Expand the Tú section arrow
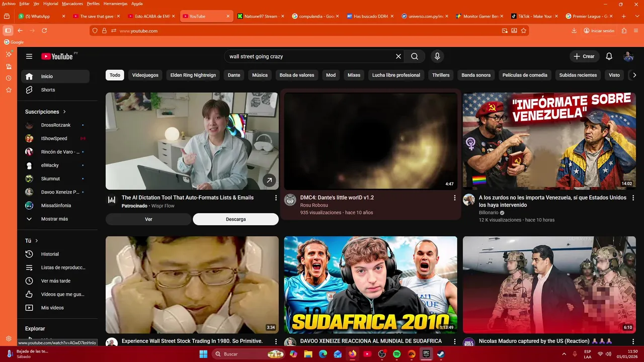This screenshot has width=644, height=362. click(x=37, y=241)
